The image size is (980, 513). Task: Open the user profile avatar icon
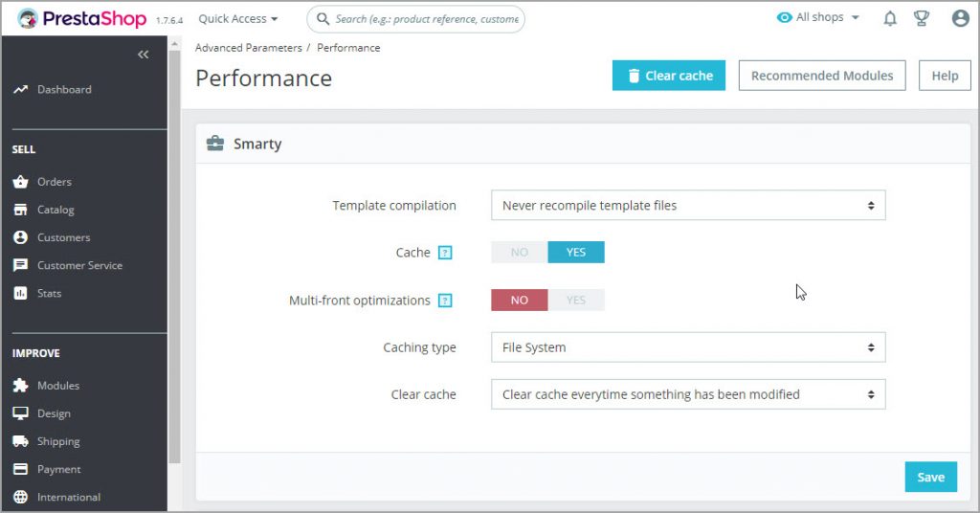pos(960,18)
